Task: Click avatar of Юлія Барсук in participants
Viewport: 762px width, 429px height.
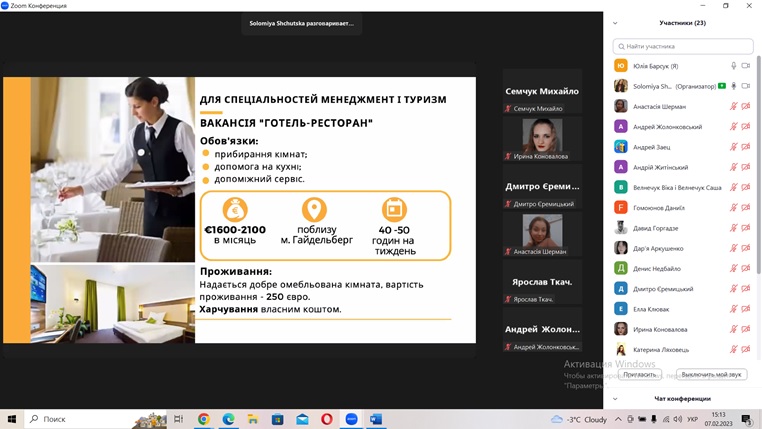Action: (621, 66)
